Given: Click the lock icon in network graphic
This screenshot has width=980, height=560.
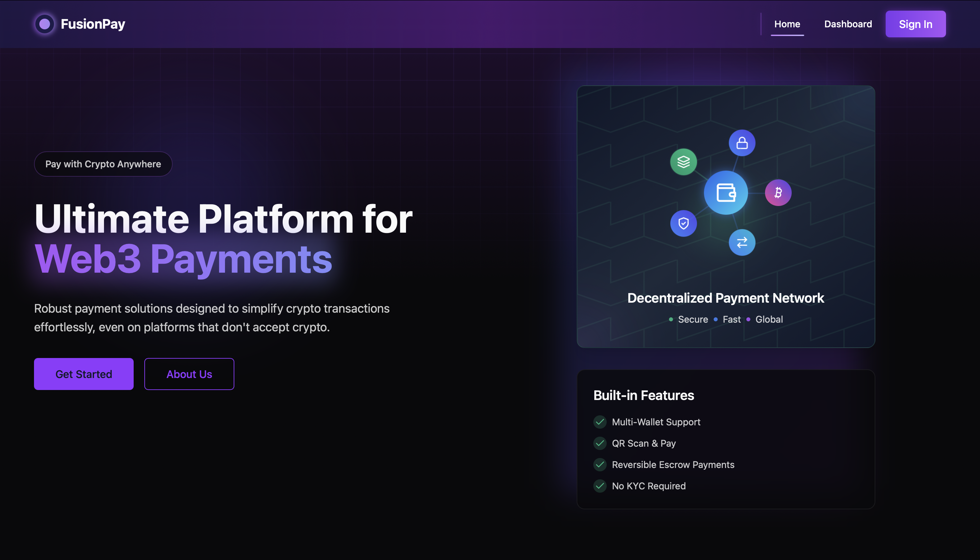Looking at the screenshot, I should (742, 143).
